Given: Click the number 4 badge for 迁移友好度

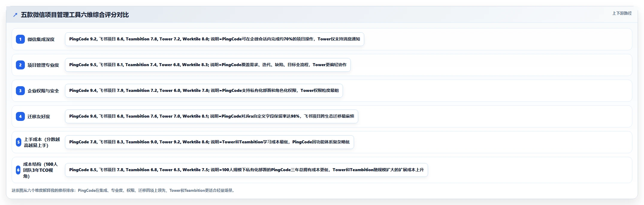Looking at the screenshot, I should [20, 116].
